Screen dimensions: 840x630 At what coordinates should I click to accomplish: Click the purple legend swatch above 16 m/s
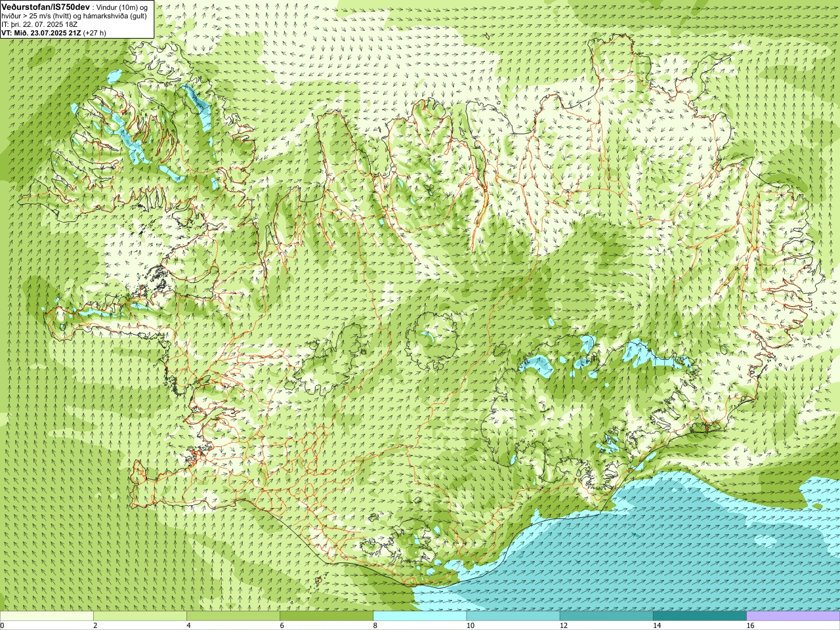coord(793,616)
